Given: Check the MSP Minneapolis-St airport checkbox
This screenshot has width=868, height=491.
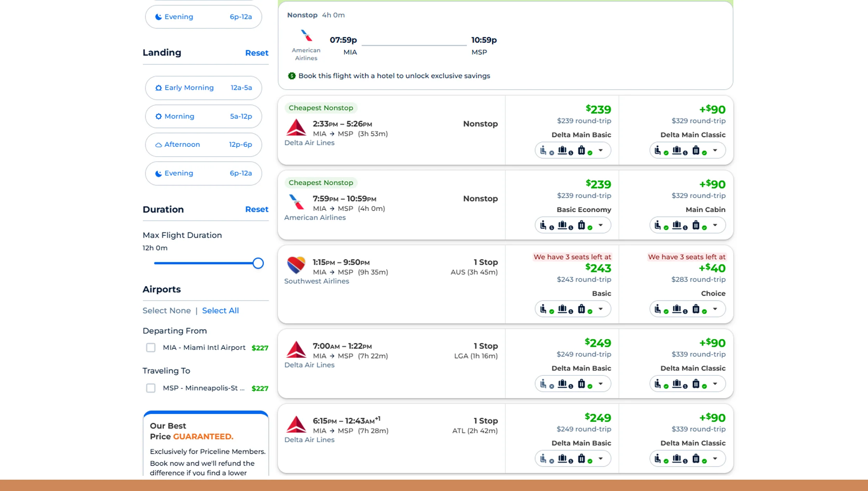Looking at the screenshot, I should [x=151, y=388].
